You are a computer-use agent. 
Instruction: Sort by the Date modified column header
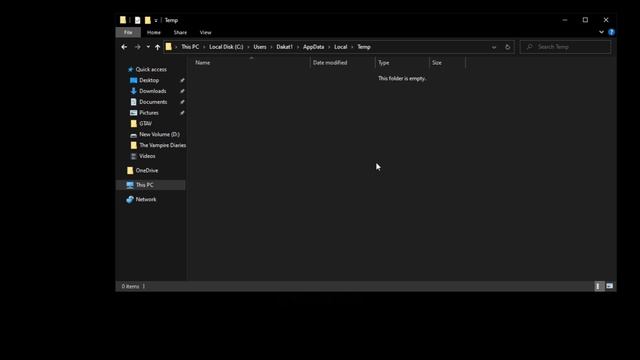[342, 62]
